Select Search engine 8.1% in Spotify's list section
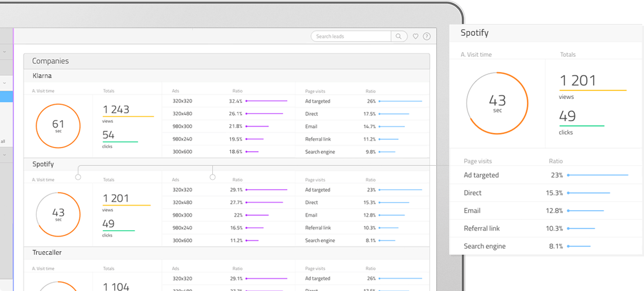The image size is (644, 291). 362,241
